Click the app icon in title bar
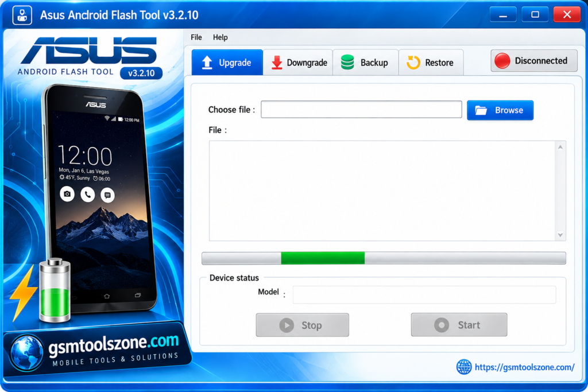The height and width of the screenshot is (392, 588). [22, 15]
